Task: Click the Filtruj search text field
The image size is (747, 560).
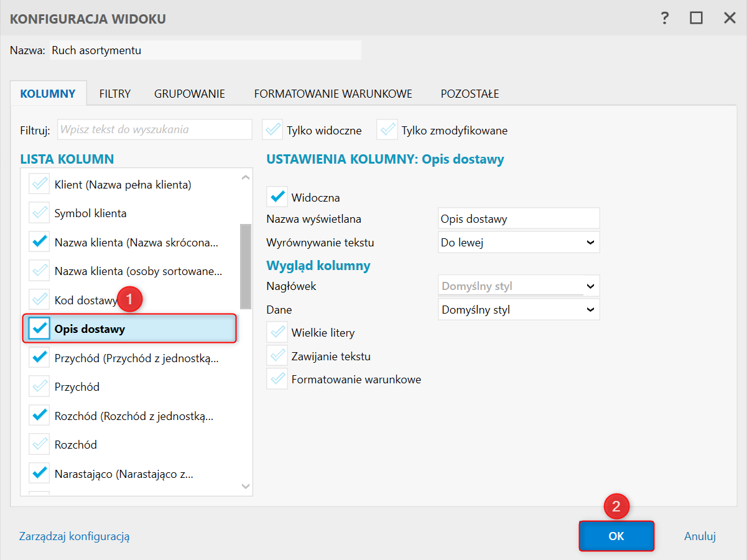Action: click(154, 130)
